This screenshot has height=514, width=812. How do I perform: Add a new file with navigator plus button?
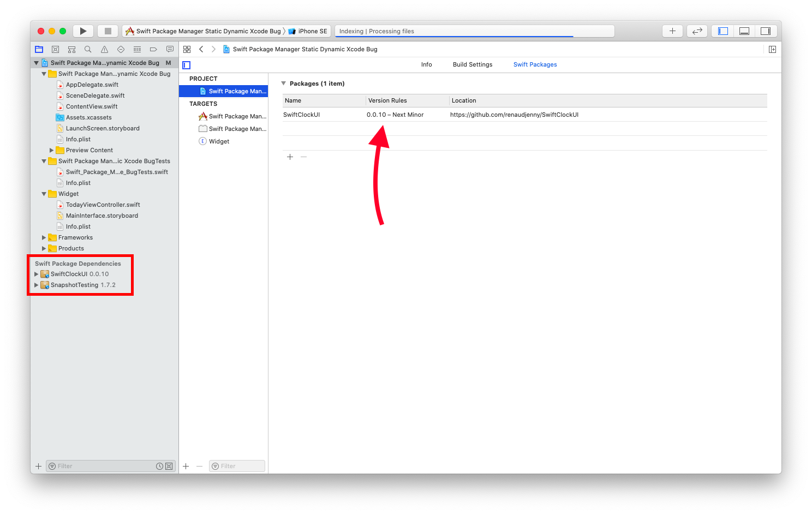click(38, 466)
